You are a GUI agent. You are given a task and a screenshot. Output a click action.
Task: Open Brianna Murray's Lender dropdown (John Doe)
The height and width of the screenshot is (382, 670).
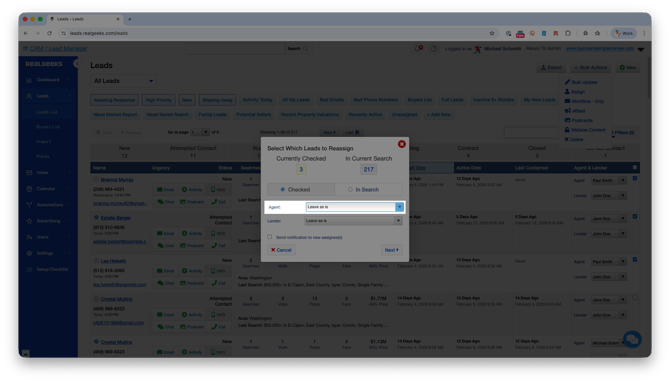click(x=608, y=196)
